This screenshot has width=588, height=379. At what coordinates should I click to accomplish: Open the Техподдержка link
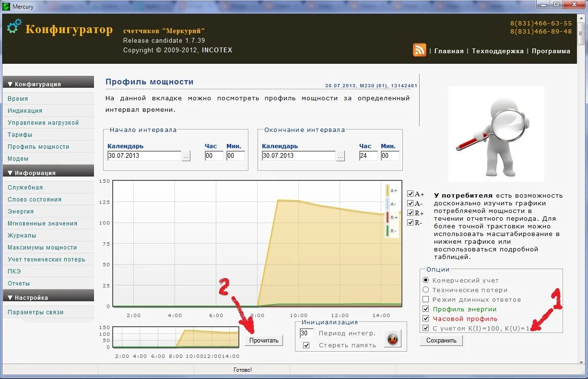coord(498,51)
